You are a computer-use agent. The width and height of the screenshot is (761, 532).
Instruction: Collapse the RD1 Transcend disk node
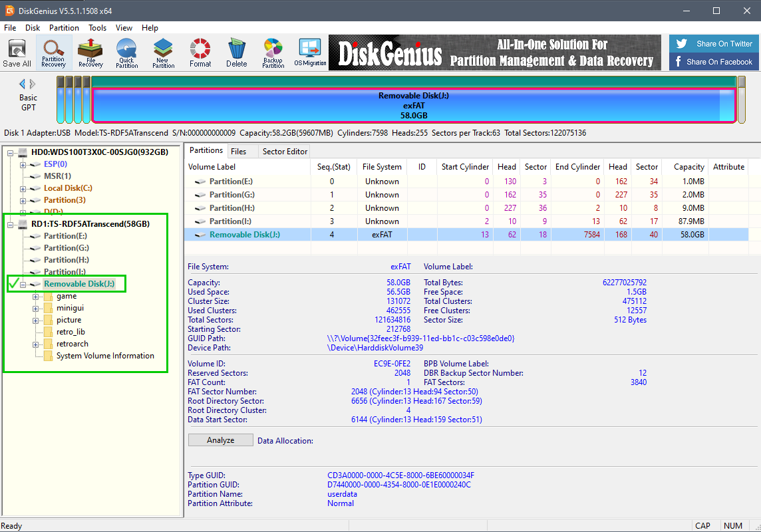(x=10, y=225)
